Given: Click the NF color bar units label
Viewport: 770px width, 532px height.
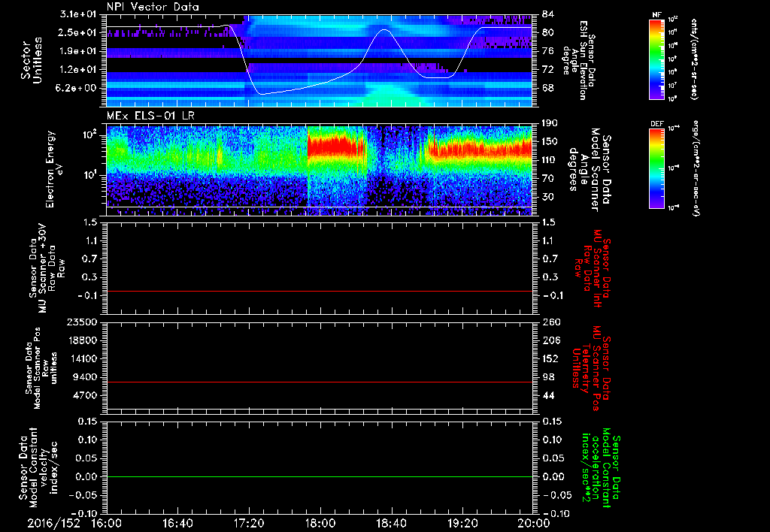Looking at the screenshot, I should pos(694,59).
